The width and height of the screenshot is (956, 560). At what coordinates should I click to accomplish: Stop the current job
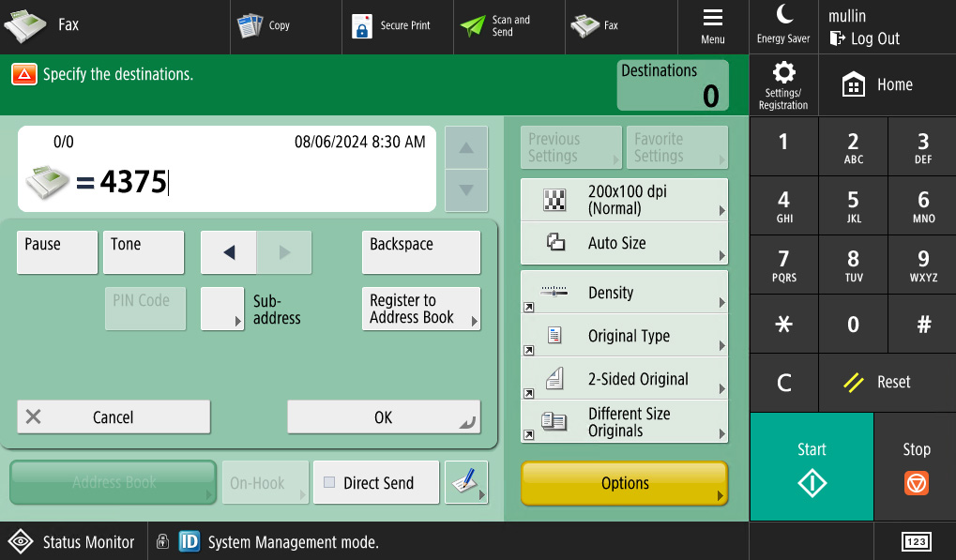click(916, 467)
